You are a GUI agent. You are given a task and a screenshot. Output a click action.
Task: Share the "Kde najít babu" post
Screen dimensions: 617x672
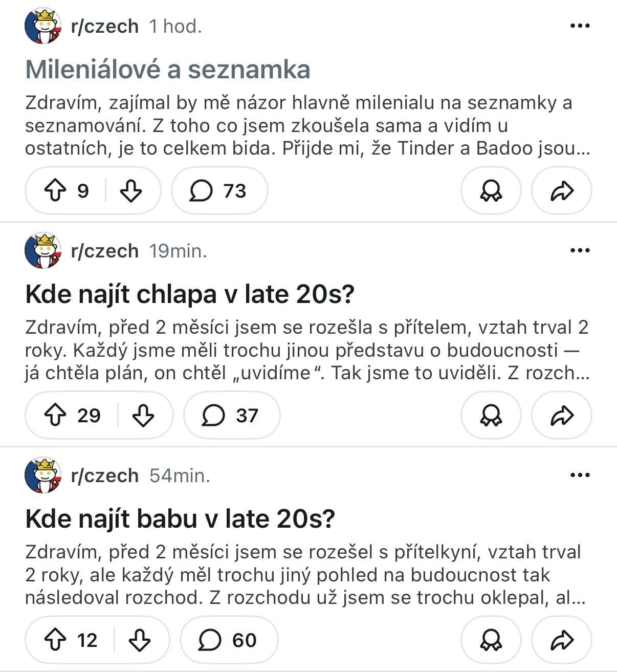pos(561,640)
